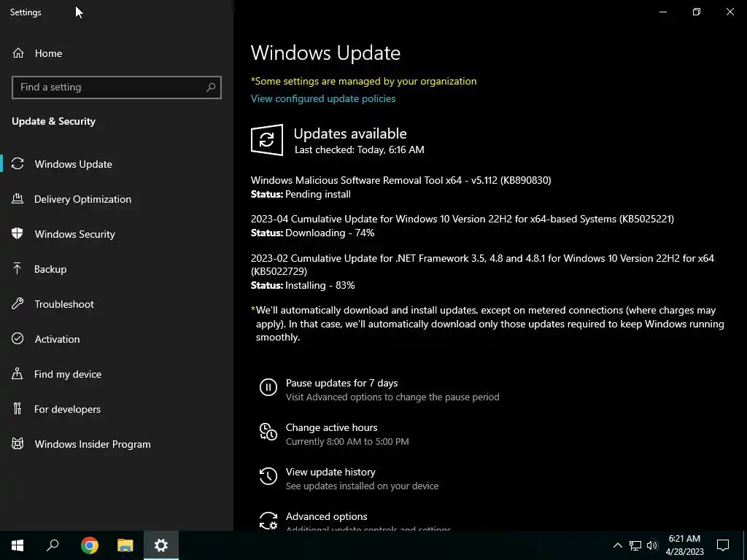Click the View update history clock icon
This screenshot has width=747, height=560.
coord(268,476)
